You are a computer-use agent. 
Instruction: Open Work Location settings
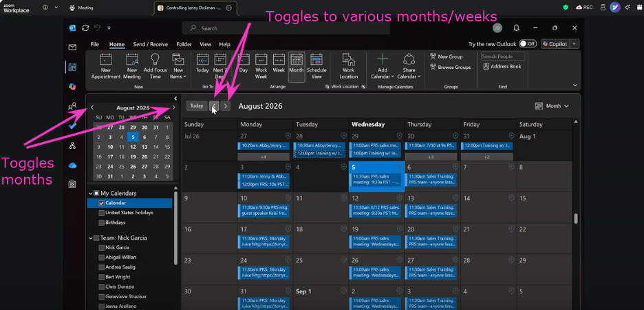348,66
